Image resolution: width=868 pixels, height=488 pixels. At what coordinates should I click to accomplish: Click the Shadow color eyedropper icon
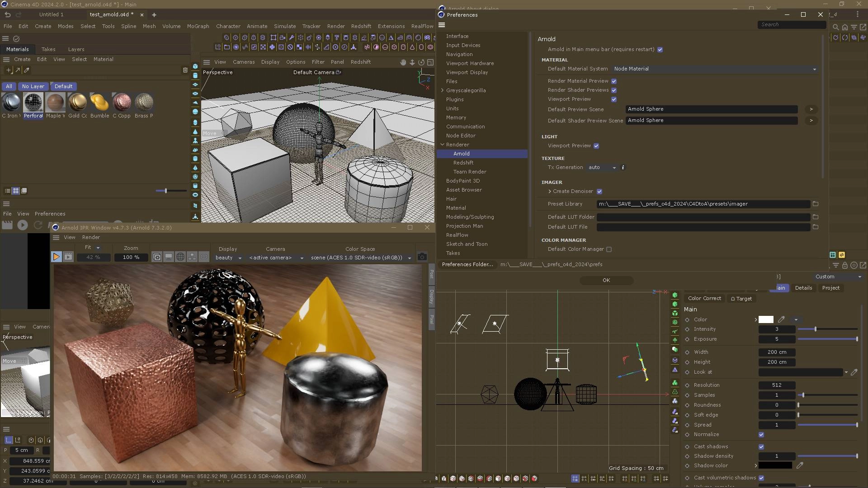800,465
